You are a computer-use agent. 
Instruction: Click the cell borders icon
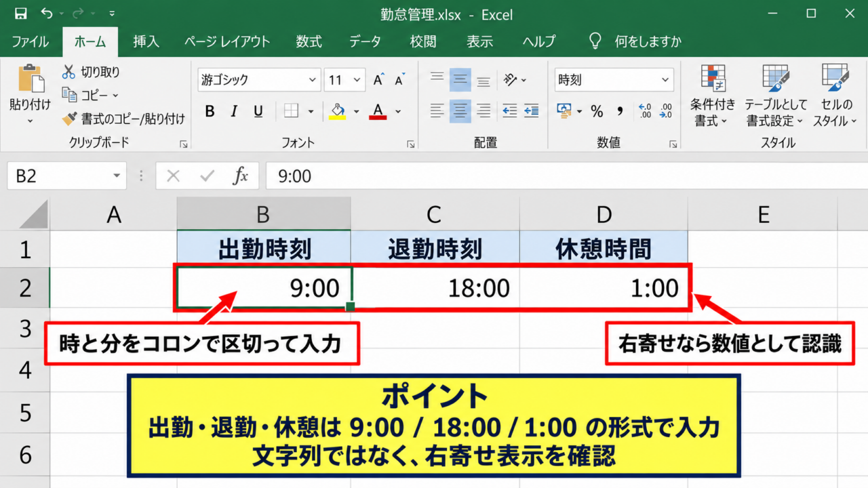coord(291,110)
